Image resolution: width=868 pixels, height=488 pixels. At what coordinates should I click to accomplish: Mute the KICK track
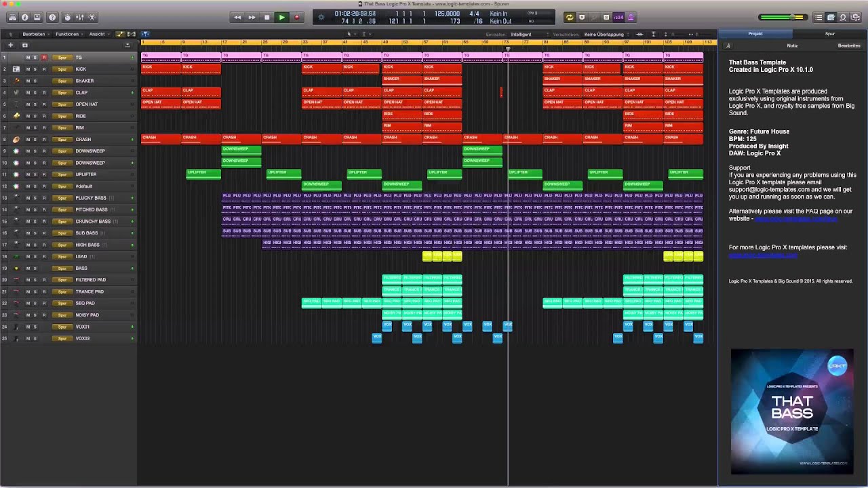(28, 69)
